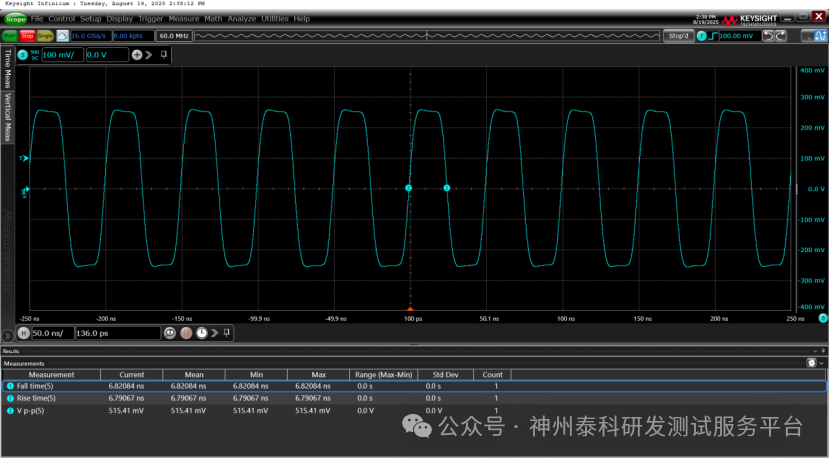Expand the dropdown arrow beside the gear
This screenshot has width=830, height=459.
tap(822, 363)
